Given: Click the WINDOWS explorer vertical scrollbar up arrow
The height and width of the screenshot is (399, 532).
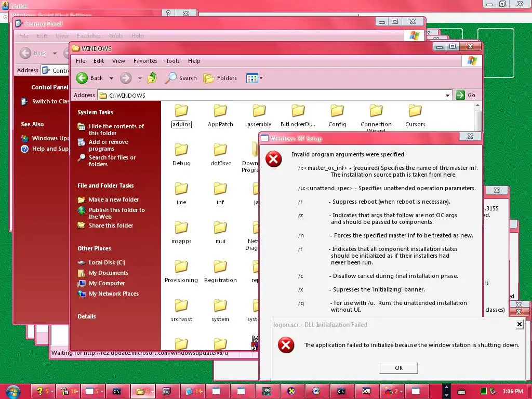Looking at the screenshot, I should coord(477,105).
